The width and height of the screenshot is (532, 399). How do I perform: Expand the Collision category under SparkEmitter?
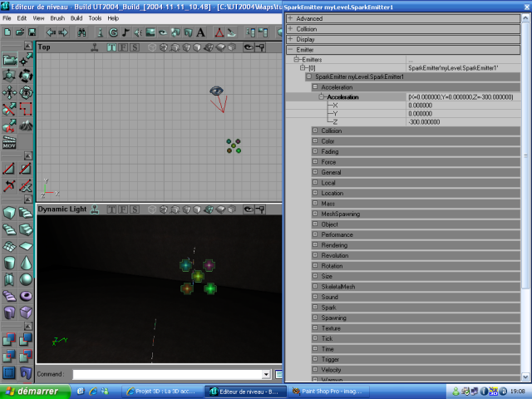coord(315,131)
